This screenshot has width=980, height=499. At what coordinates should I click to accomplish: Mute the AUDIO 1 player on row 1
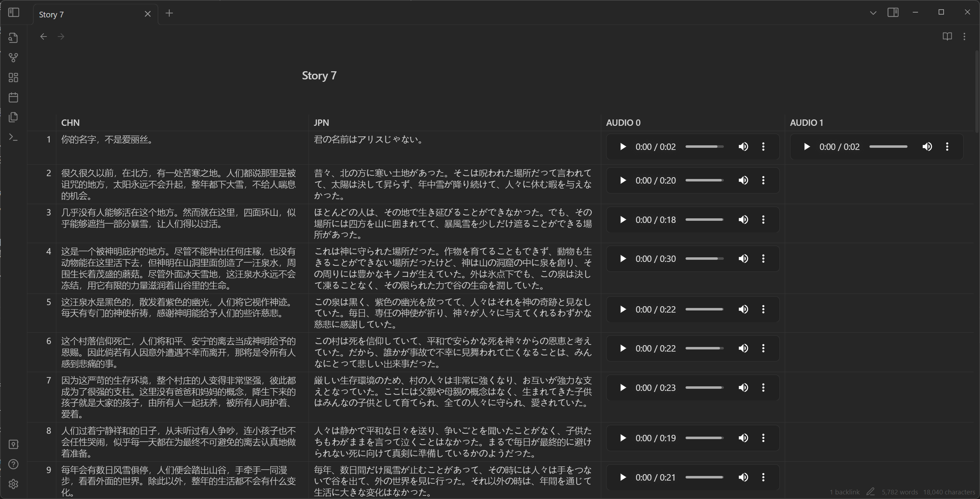(927, 146)
